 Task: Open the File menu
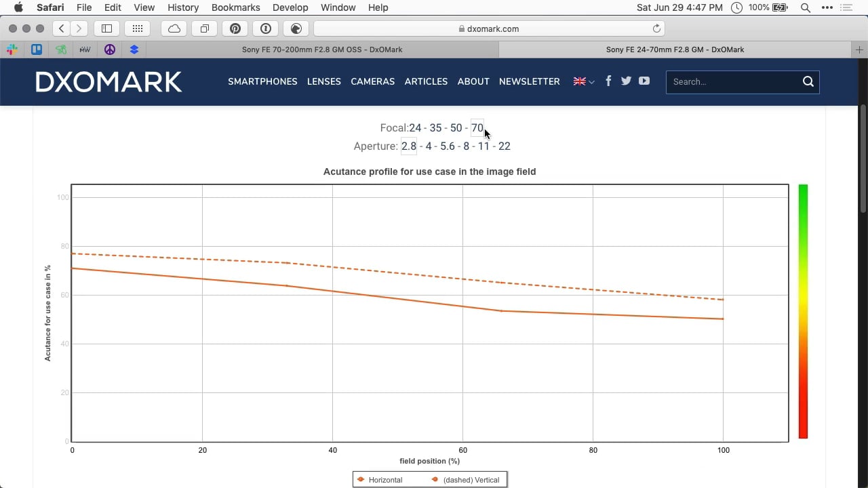[84, 7]
